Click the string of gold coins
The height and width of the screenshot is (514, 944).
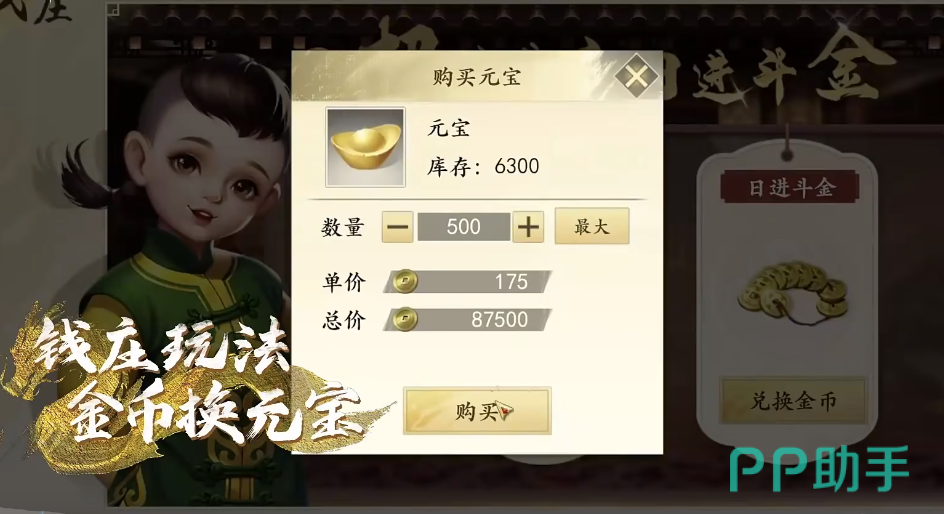(793, 293)
